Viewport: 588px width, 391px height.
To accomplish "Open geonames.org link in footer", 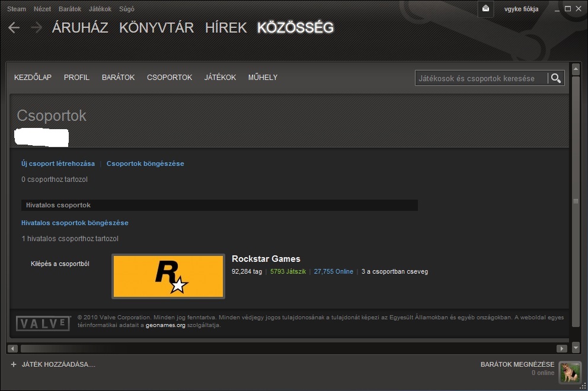I will coord(165,325).
